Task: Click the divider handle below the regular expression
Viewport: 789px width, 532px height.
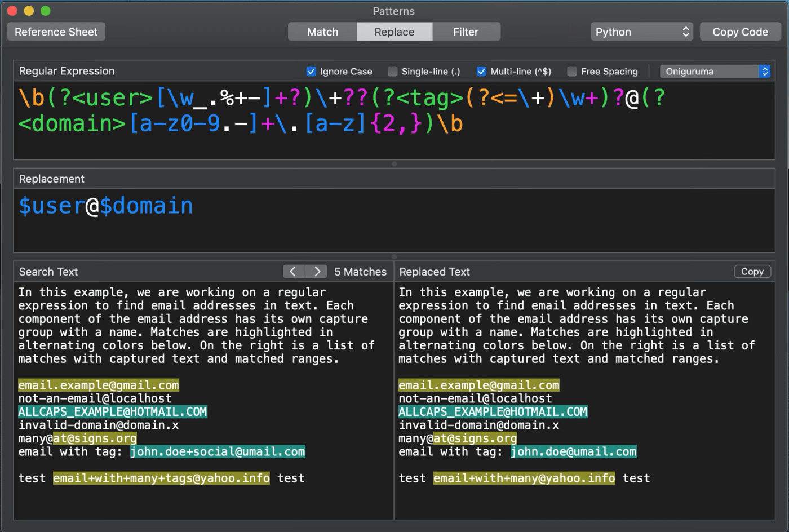Action: click(394, 164)
